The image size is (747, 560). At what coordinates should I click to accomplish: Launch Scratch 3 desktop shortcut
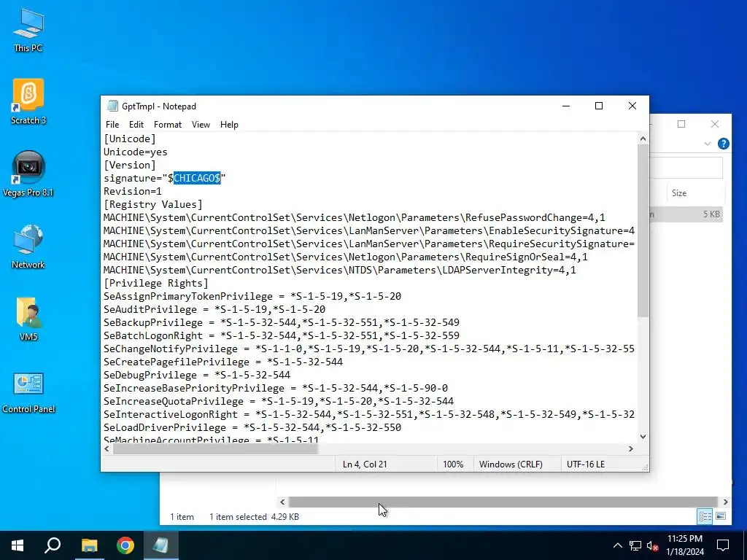pyautogui.click(x=28, y=101)
